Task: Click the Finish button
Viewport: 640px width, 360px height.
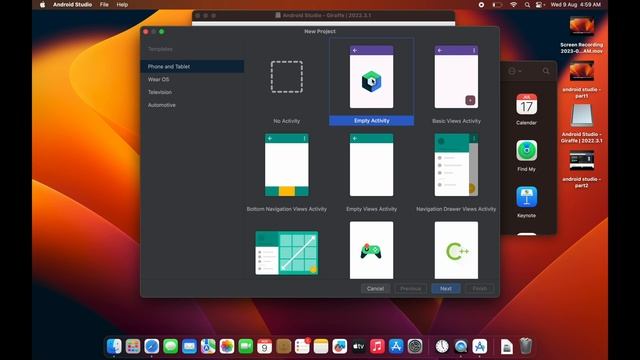Action: pyautogui.click(x=480, y=289)
